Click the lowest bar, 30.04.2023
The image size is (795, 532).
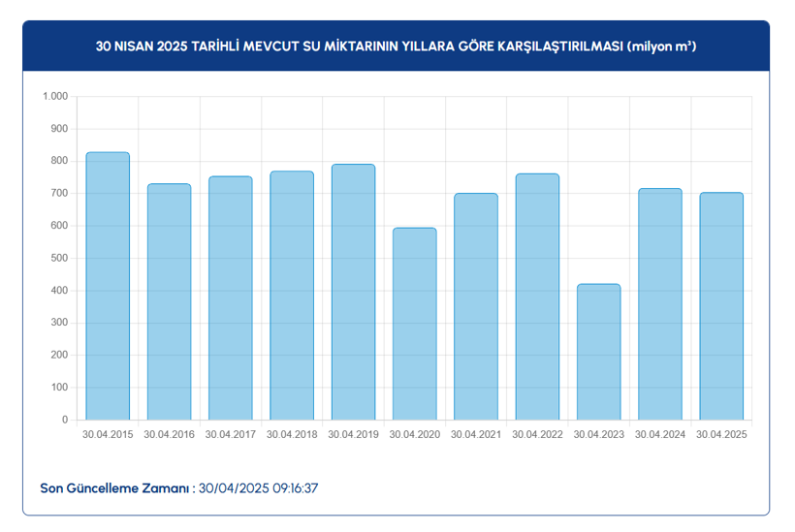pos(598,352)
